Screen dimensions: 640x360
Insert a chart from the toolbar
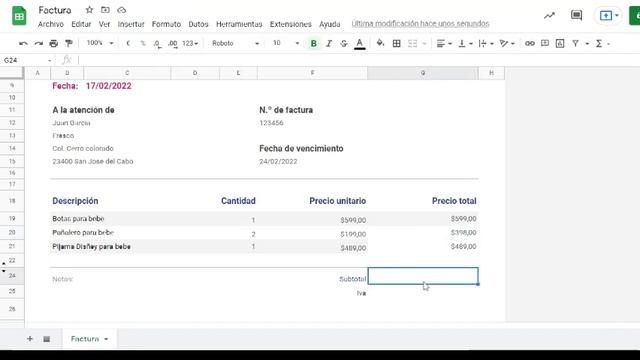[x=560, y=43]
